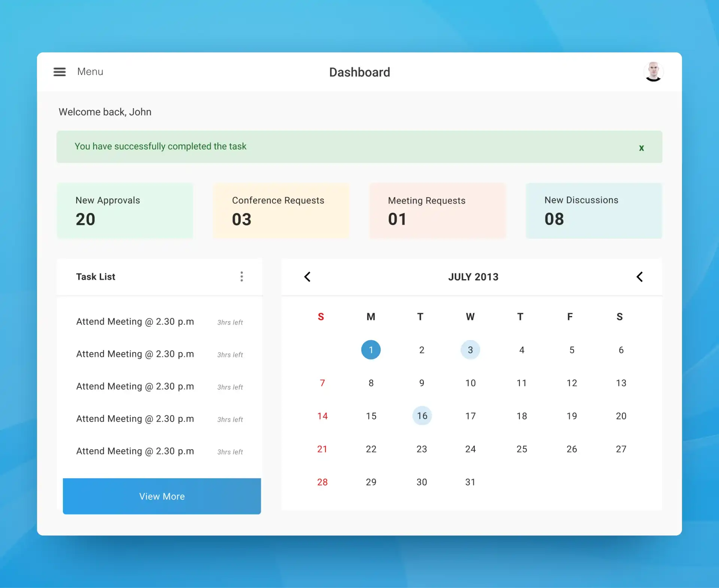Select date 3 on the July calendar
Viewport: 719px width, 588px height.
point(471,350)
